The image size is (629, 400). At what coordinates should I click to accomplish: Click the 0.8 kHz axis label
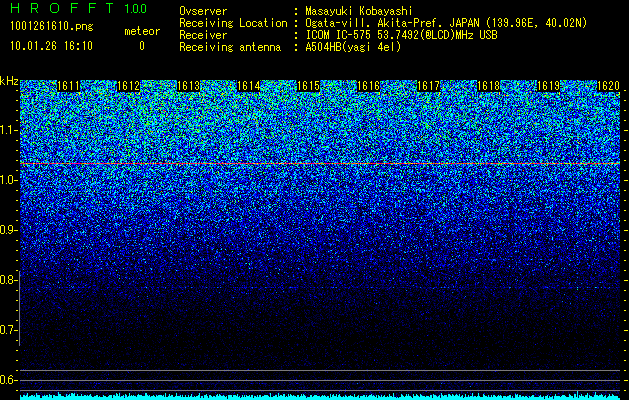click(x=8, y=280)
